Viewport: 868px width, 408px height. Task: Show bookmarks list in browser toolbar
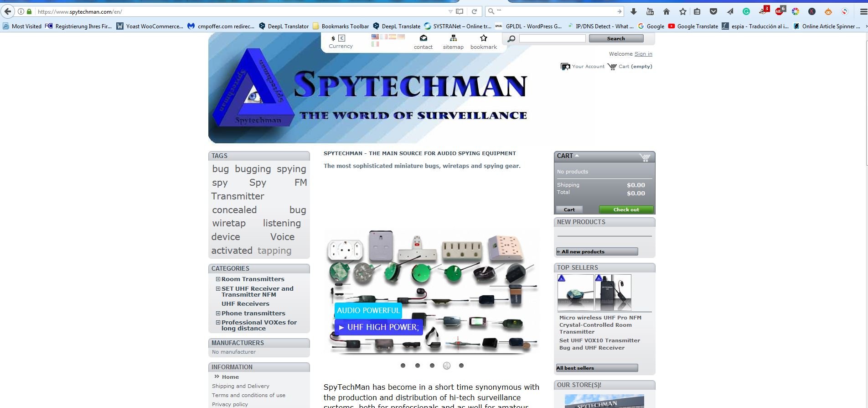(x=697, y=11)
